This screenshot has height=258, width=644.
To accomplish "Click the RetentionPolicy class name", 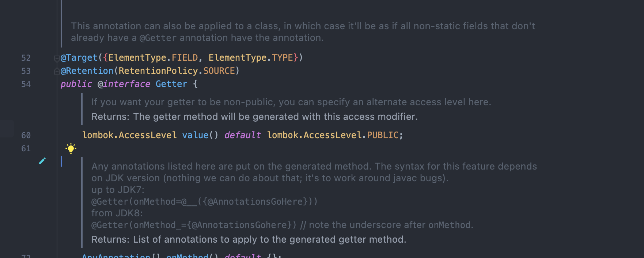I will [x=158, y=71].
